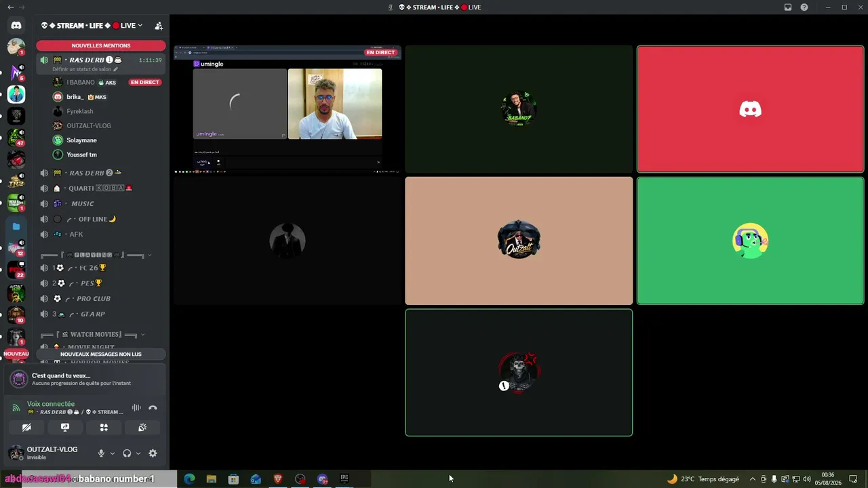Open the purple N server icon
Screen dimensions: 868x488
pyautogui.click(x=16, y=73)
